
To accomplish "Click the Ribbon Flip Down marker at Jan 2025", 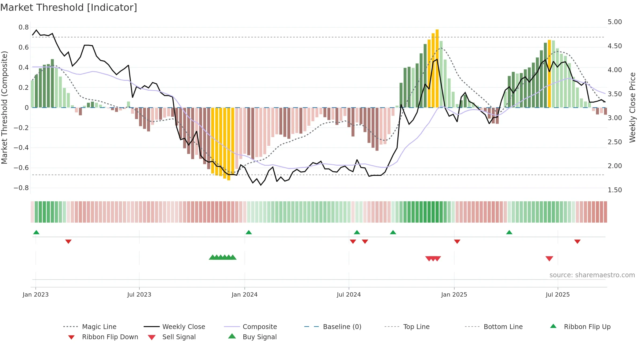I will pos(457,242).
